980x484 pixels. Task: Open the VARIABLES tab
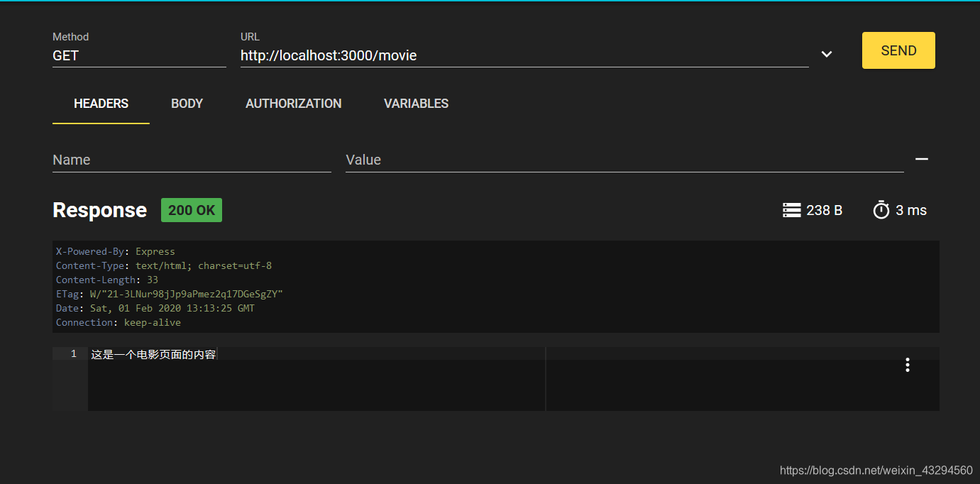click(x=416, y=104)
